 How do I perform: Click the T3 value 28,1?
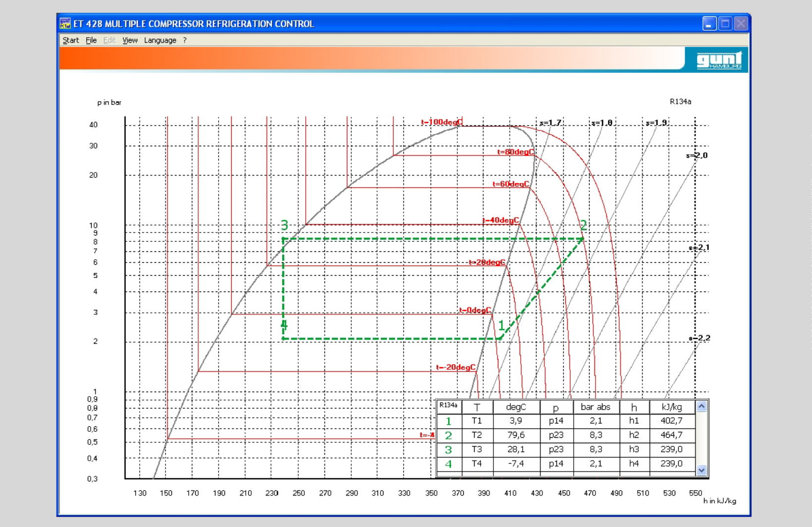tap(516, 450)
